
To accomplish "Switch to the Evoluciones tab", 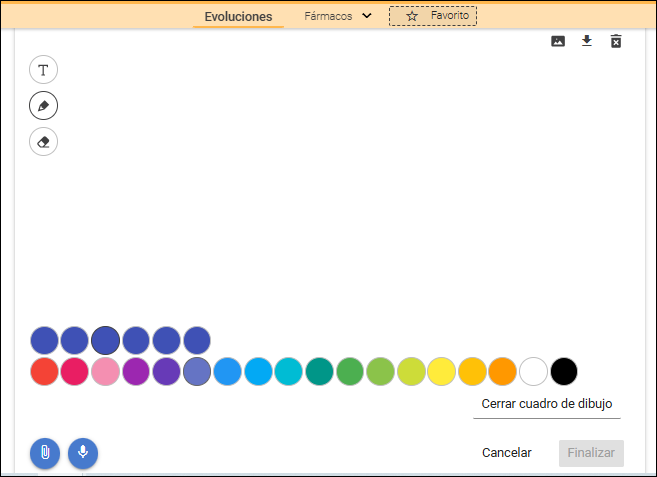I will pos(238,16).
